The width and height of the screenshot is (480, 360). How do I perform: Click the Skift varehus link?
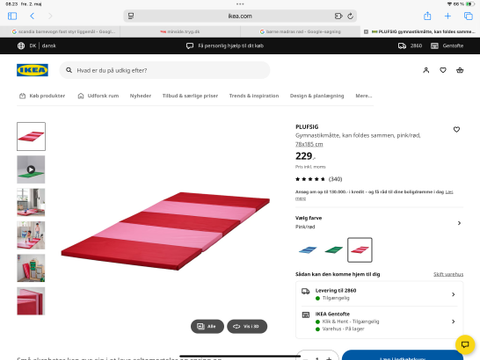click(x=448, y=274)
